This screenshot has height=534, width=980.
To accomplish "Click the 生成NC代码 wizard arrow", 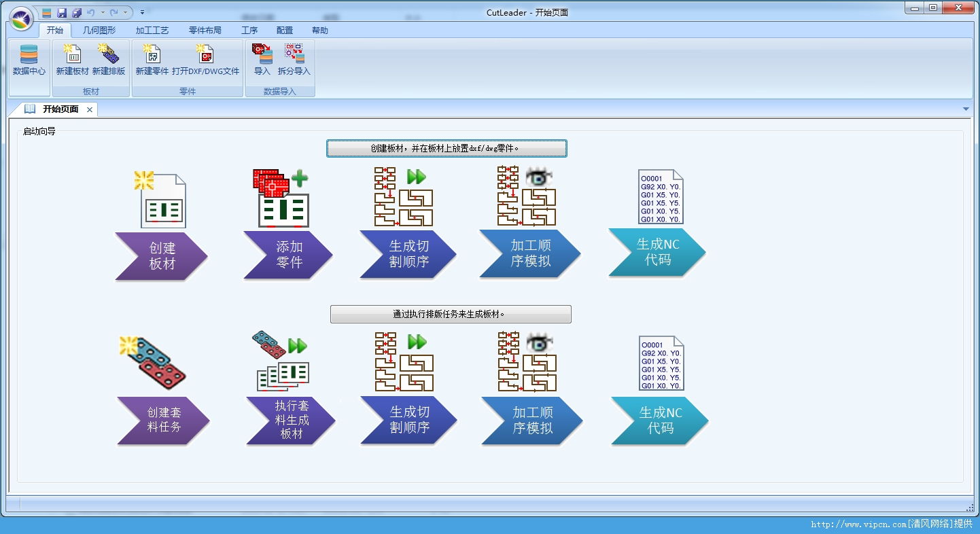I will [656, 254].
